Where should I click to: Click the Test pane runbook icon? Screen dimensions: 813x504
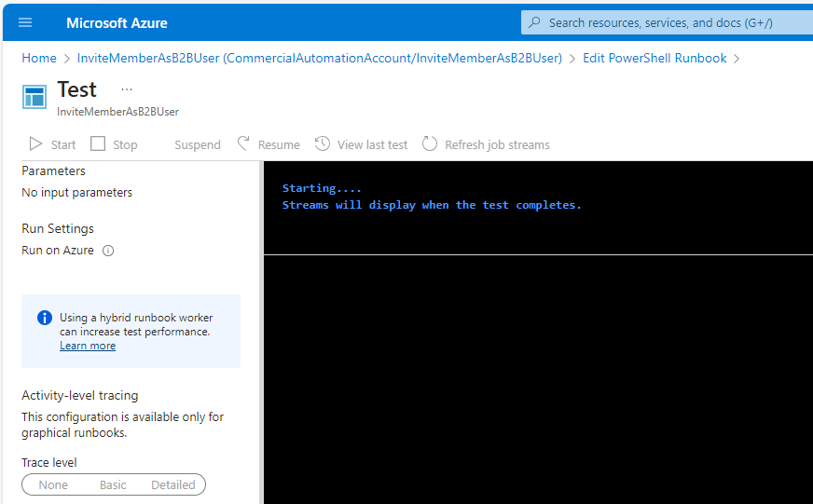point(34,97)
